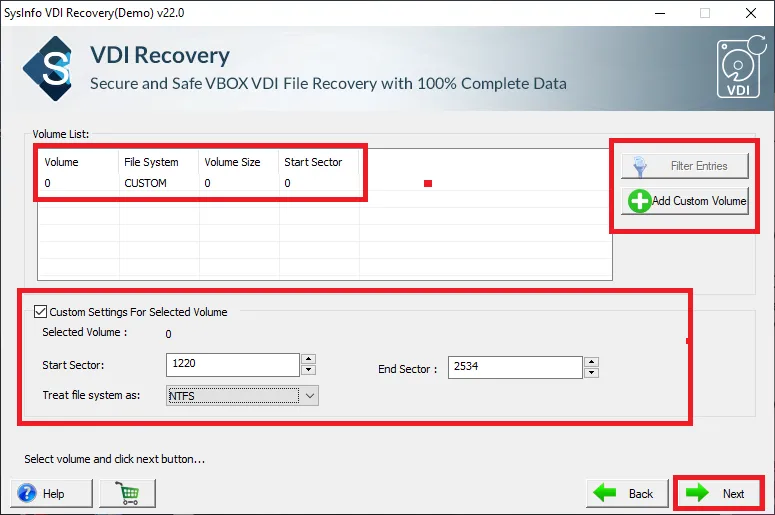Image resolution: width=775 pixels, height=515 pixels.
Task: Select Volume 0 cell in the volume row
Action: click(47, 183)
